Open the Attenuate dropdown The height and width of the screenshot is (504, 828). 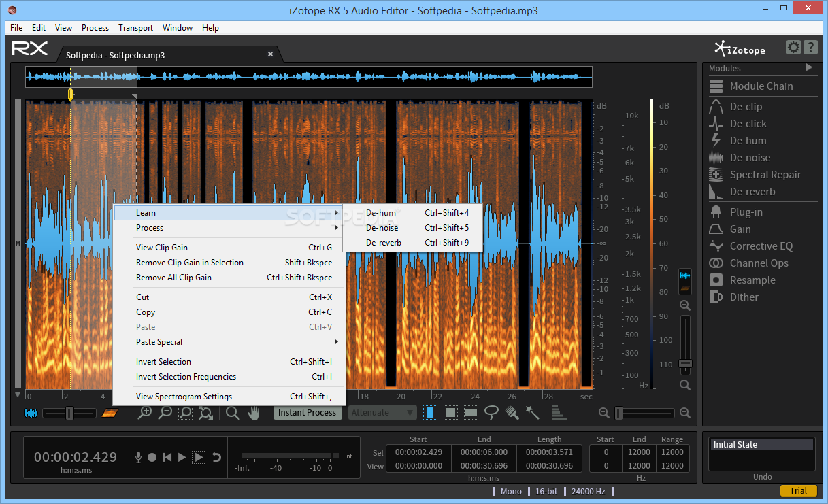382,413
